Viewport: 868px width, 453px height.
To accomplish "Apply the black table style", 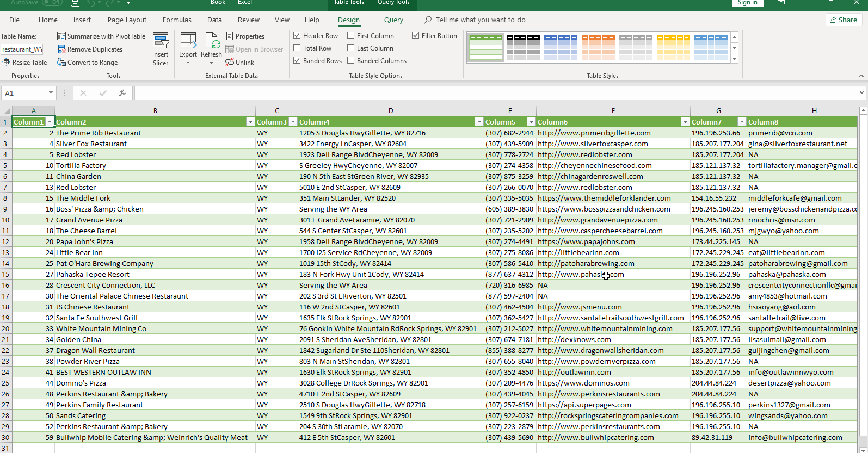I will (x=523, y=47).
